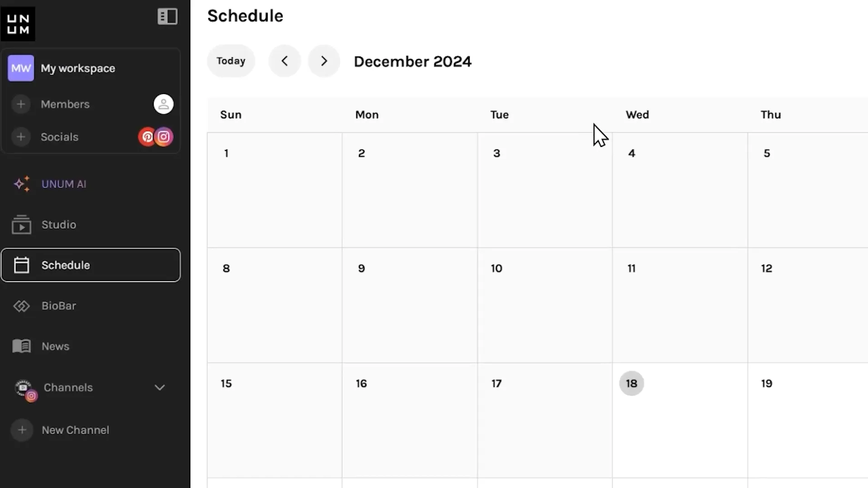Open New Channel option
Viewport: 868px width, 488px height.
pyautogui.click(x=75, y=430)
